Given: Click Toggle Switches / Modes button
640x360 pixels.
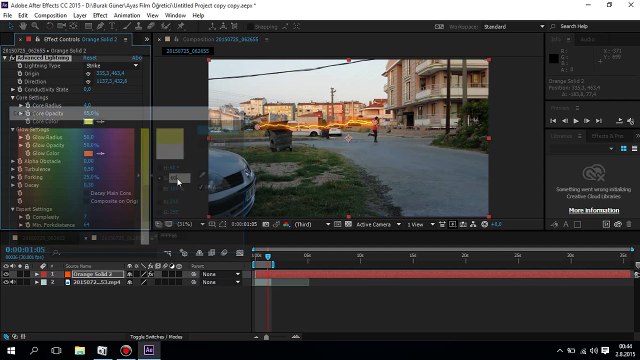Looking at the screenshot, I should [x=156, y=337].
